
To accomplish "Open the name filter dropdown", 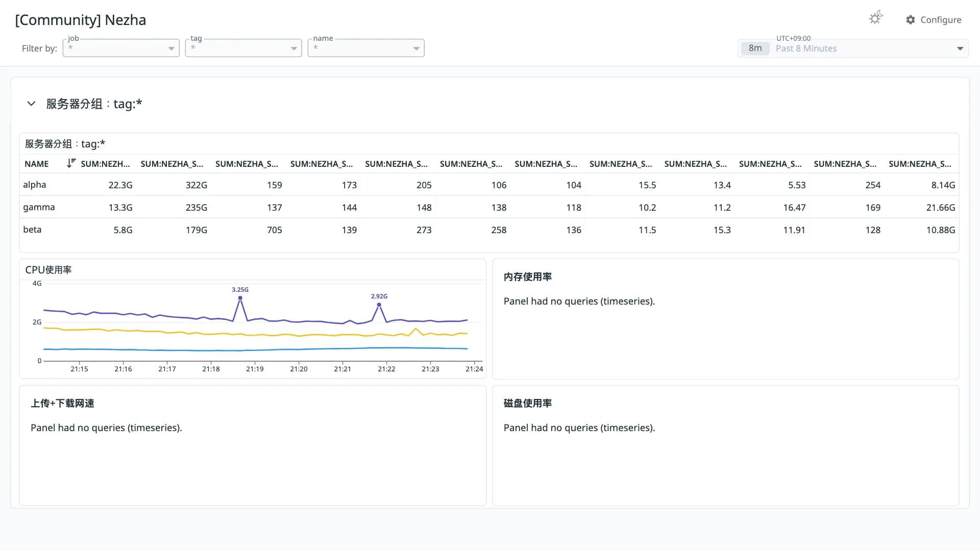I will point(366,48).
